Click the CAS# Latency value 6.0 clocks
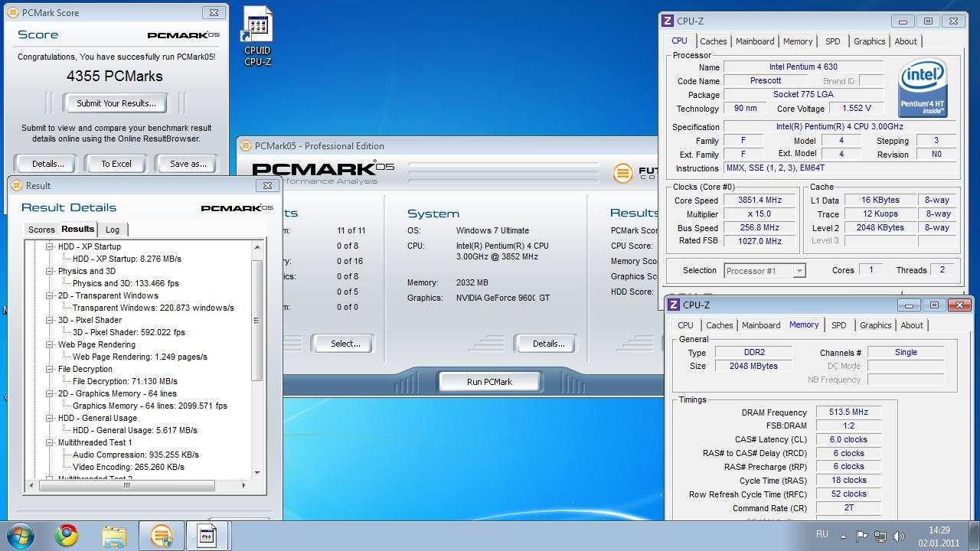This screenshot has height=551, width=980. 848,439
